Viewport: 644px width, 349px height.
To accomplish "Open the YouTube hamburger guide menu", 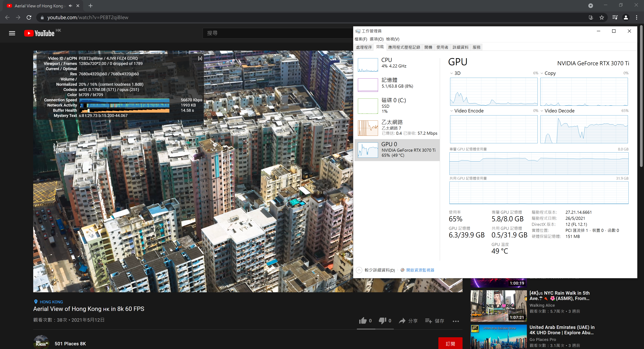I will click(x=12, y=33).
